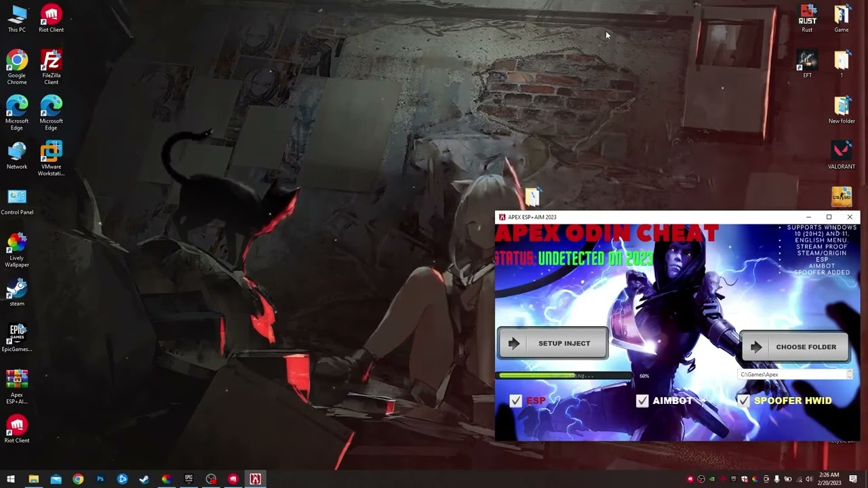868x488 pixels.
Task: Uncheck the AIMBOT checkbox
Action: (642, 401)
